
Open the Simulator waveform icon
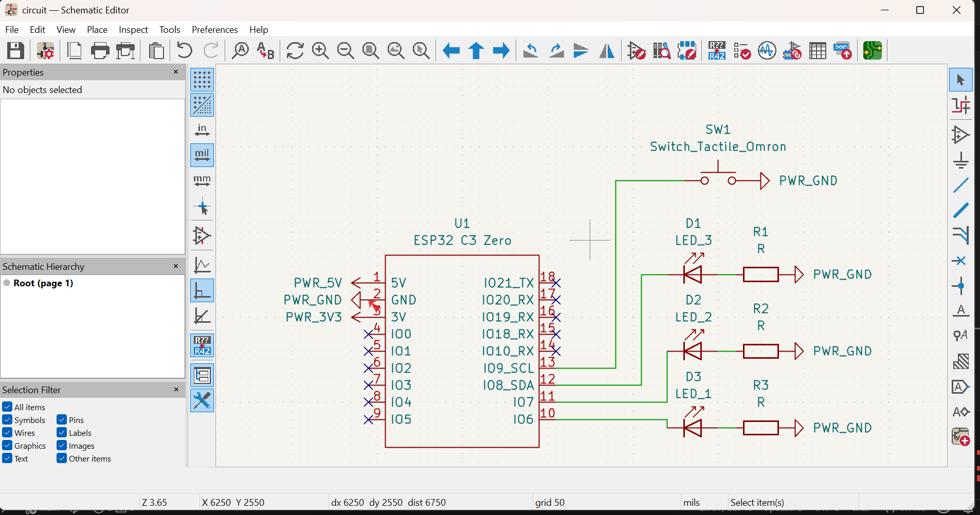click(767, 51)
